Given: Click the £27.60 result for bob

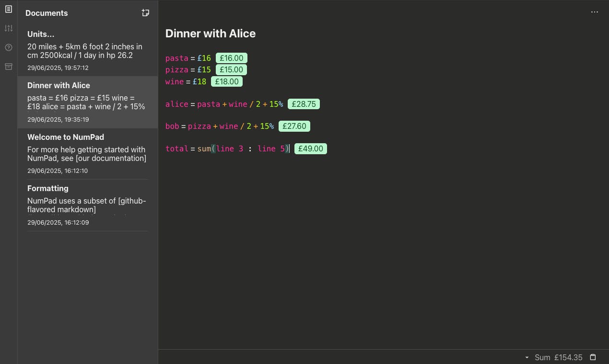Looking at the screenshot, I should click(294, 126).
